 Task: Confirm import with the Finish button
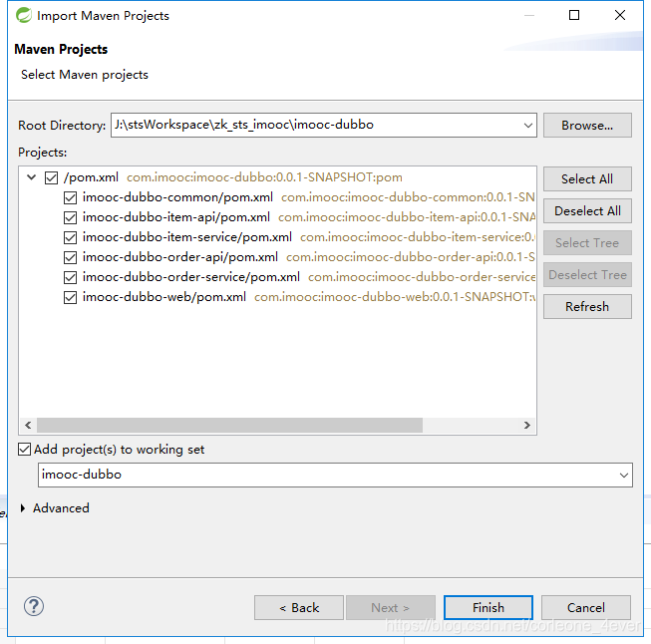(488, 608)
